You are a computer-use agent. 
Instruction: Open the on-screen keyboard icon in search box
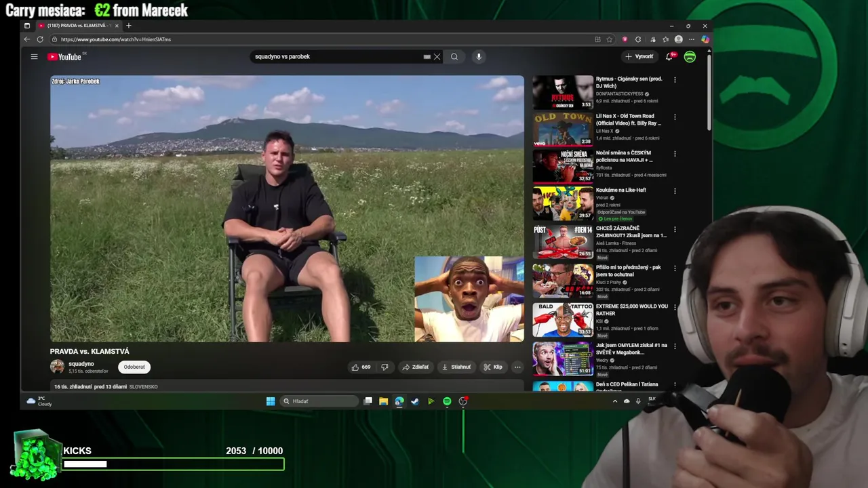(x=427, y=57)
